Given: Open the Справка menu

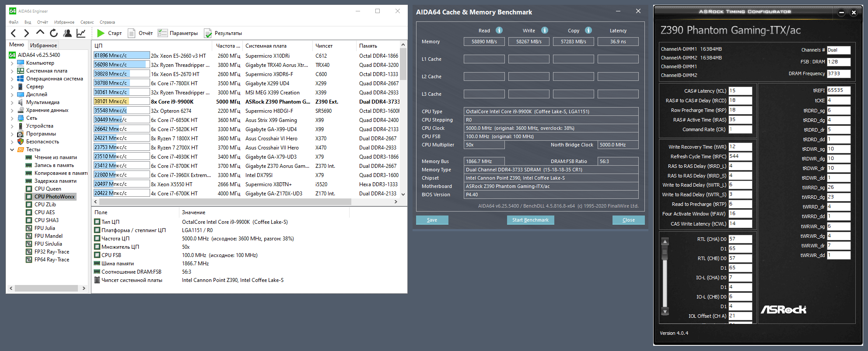Looking at the screenshot, I should (107, 22).
